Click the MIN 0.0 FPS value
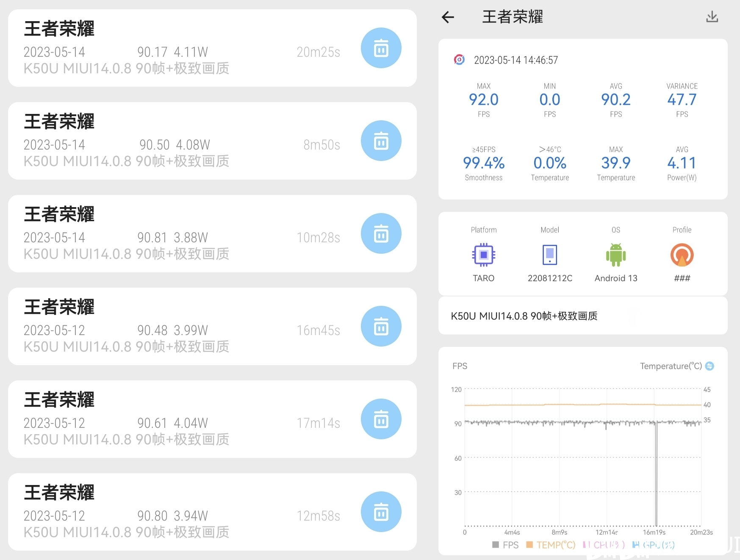The width and height of the screenshot is (740, 560). [550, 100]
